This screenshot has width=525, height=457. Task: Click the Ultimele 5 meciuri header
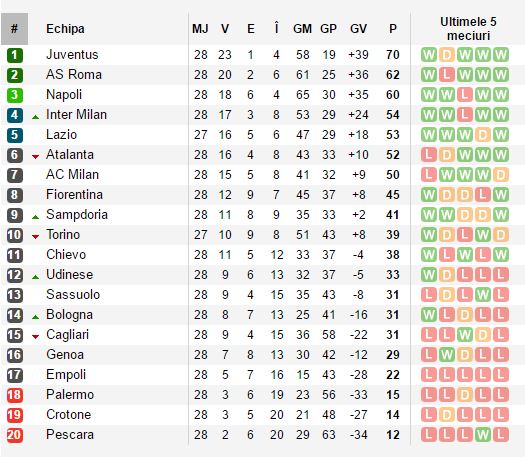[468, 29]
